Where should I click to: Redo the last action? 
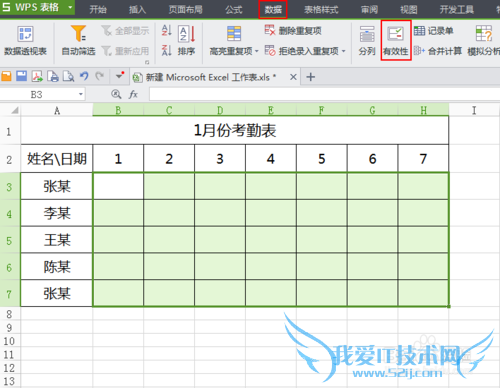pyautogui.click(x=99, y=77)
